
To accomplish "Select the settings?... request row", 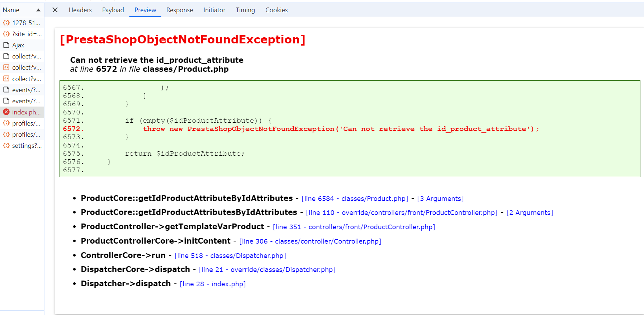I will tap(22, 146).
